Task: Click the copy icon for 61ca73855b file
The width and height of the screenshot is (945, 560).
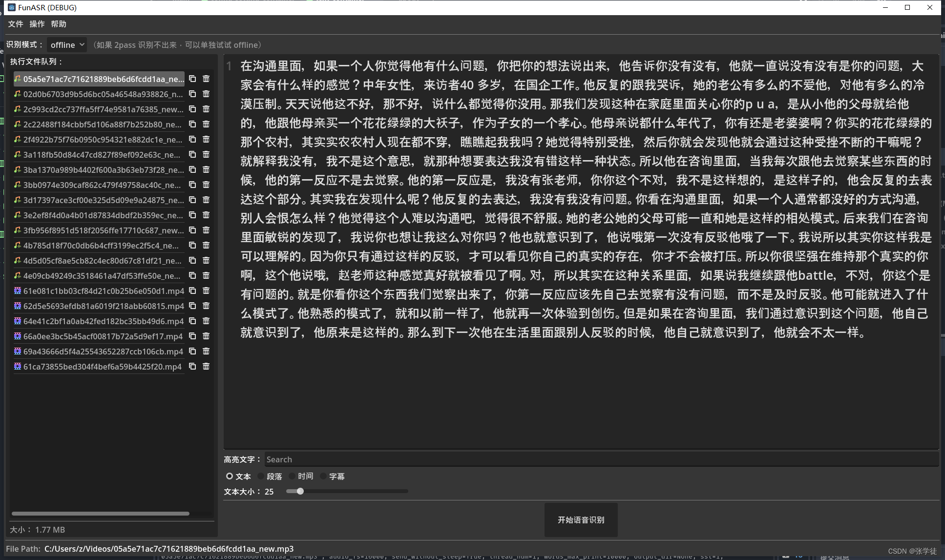Action: [x=193, y=366]
